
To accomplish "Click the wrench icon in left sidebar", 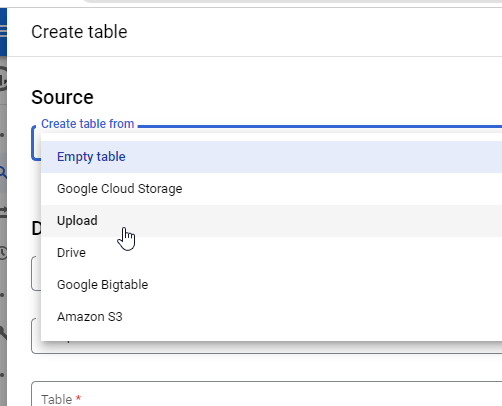I will tap(3, 332).
